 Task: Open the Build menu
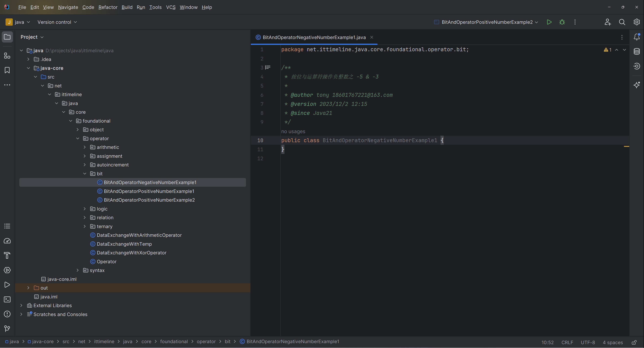click(x=127, y=7)
